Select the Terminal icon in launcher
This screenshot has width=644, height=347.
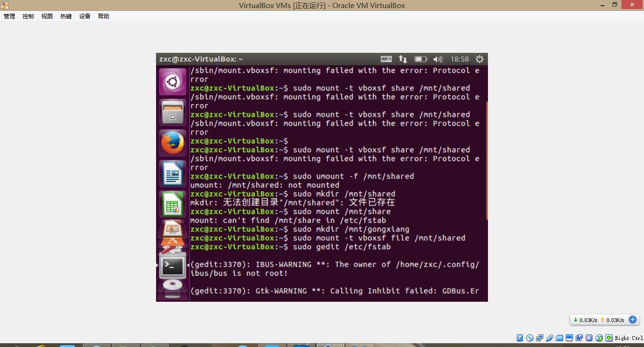[173, 266]
